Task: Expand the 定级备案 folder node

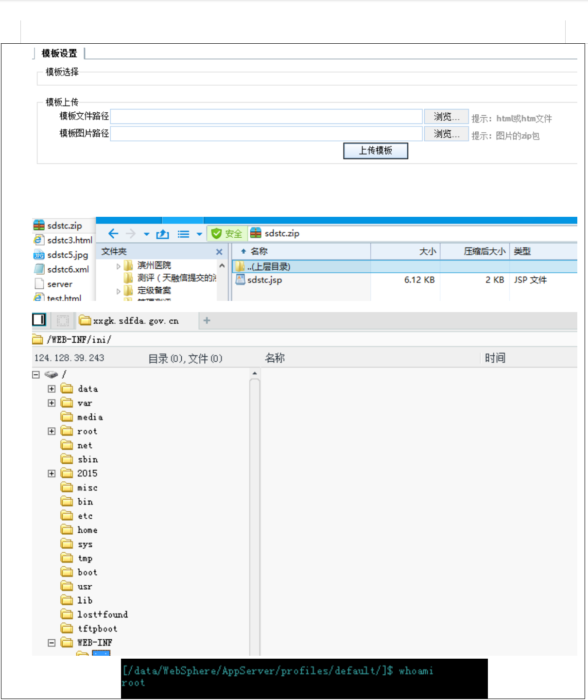Action: [x=118, y=291]
